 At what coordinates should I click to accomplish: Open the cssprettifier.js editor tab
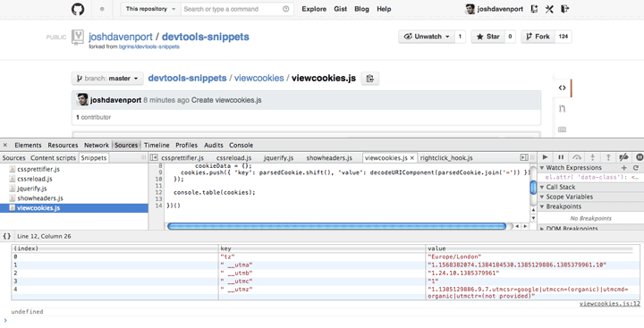(182, 157)
